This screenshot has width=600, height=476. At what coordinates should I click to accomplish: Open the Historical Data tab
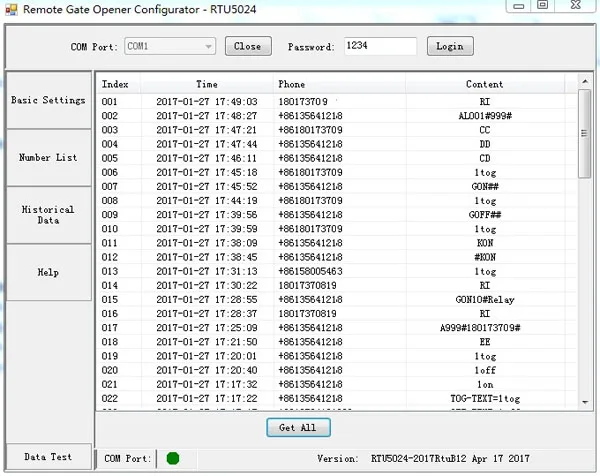coord(49,215)
